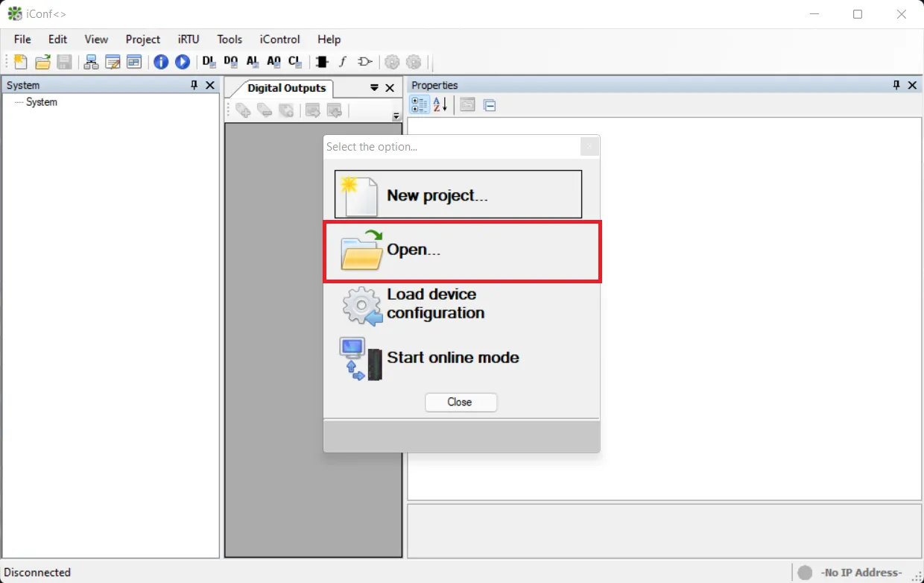
Task: Click the function f toolbar icon
Action: coord(343,62)
